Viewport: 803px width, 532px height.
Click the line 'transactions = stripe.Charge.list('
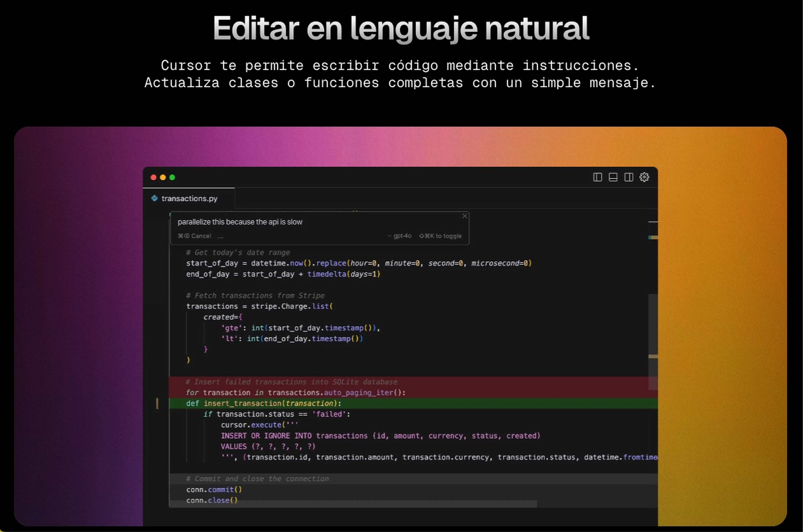259,306
